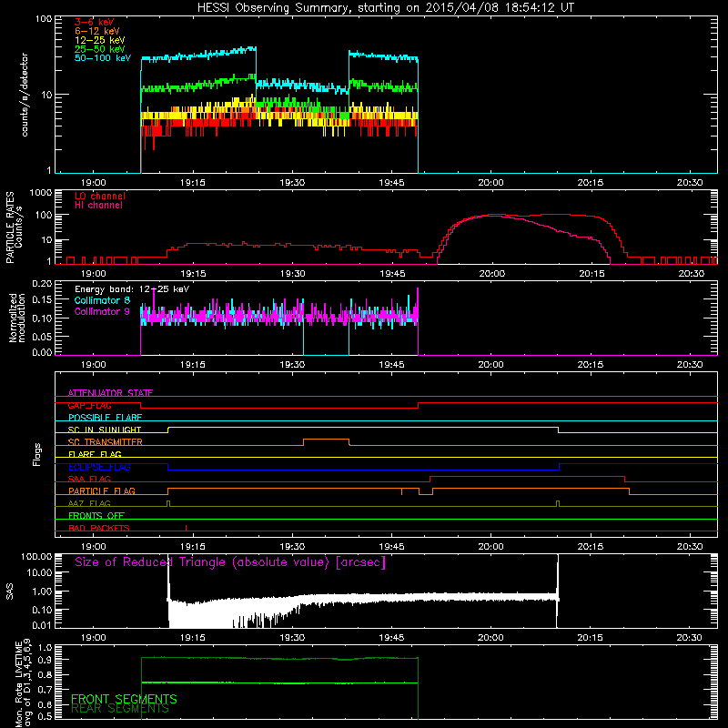
Task: Click the ECLIPSE_FLAG label
Action: click(99, 467)
